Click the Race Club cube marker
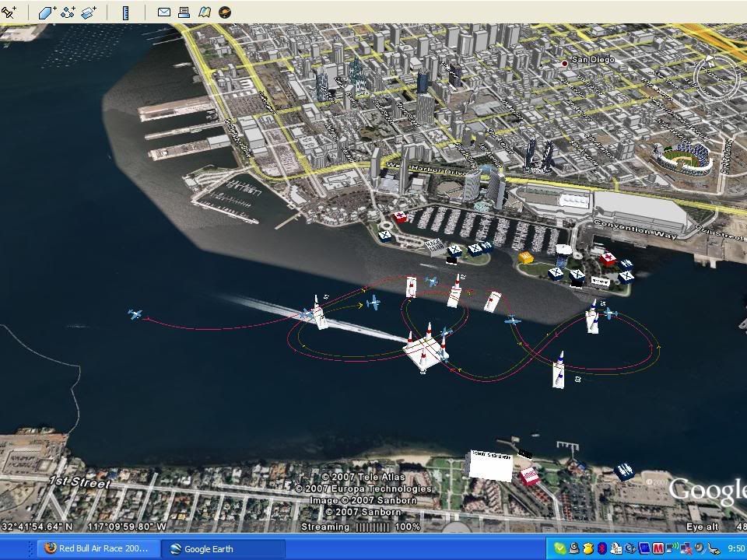Viewport: 747px width, 560px height. tap(489, 464)
